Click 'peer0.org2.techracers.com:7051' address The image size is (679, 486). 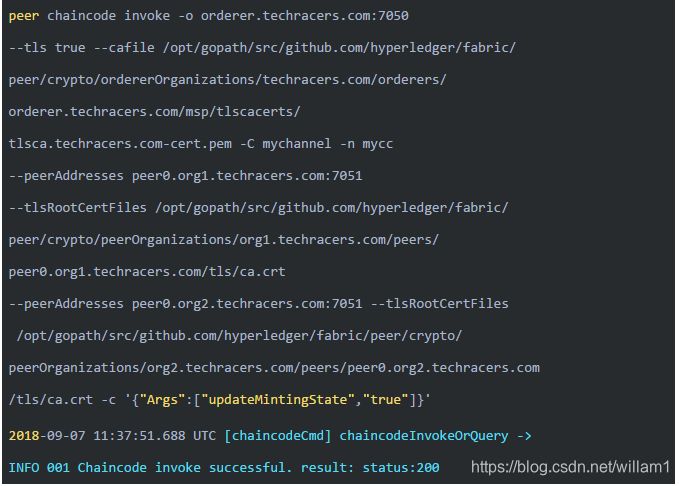(247, 304)
